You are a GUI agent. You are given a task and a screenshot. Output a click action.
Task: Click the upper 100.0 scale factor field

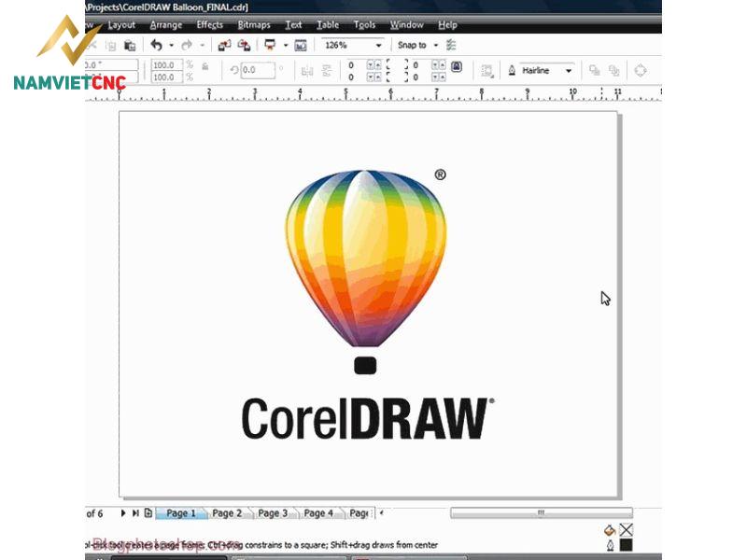(167, 64)
